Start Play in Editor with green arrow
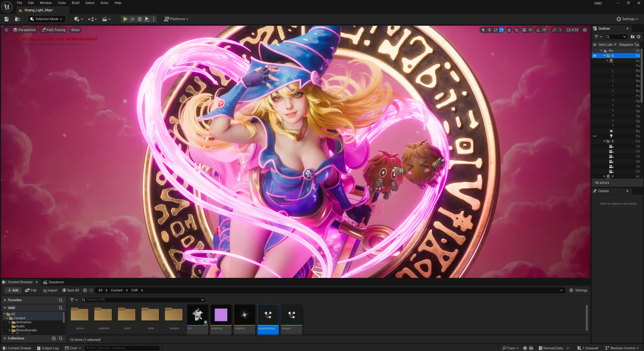The width and height of the screenshot is (644, 351). 125,19
